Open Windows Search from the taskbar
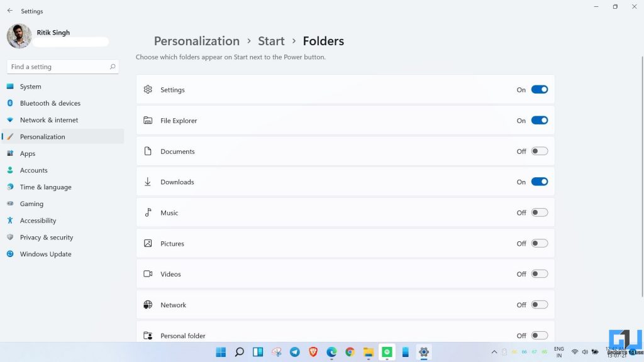This screenshot has width=644, height=362. 240,352
